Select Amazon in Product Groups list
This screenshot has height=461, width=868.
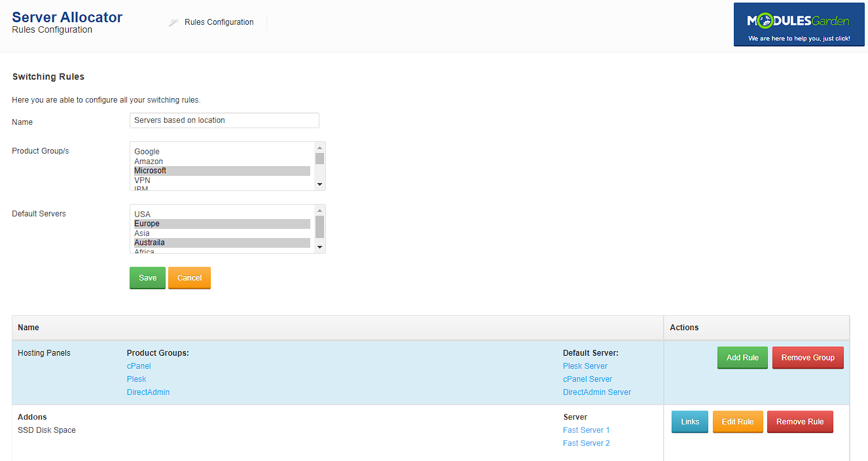222,162
